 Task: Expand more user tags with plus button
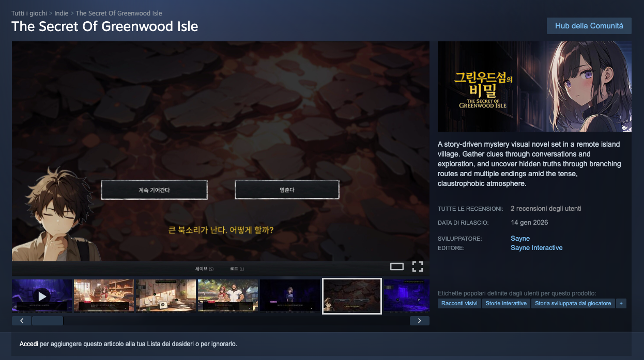pyautogui.click(x=621, y=303)
